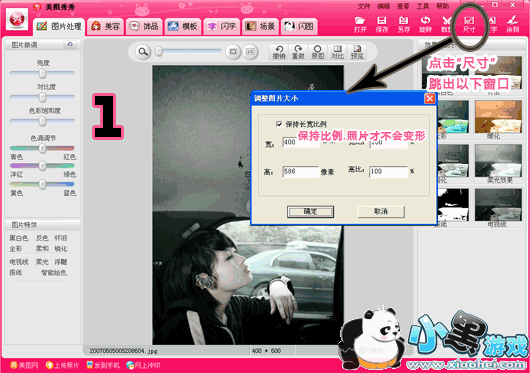Image resolution: width=530 pixels, height=373 pixels.
Task: Open the 文件 menu
Action: 364,6
